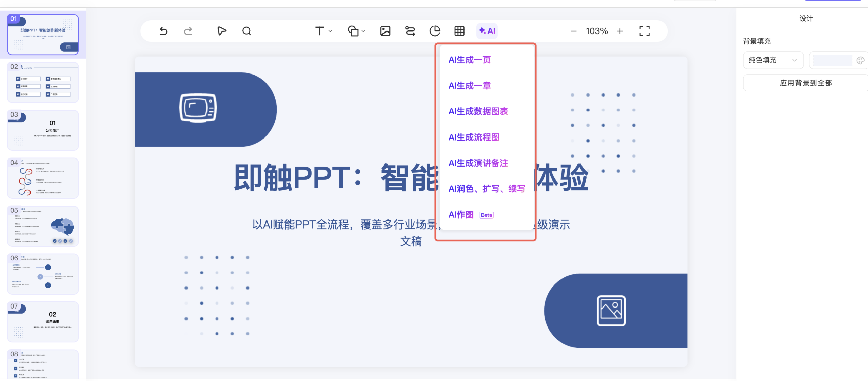The image size is (868, 381).
Task: Insert a table grid icon
Action: tap(459, 31)
